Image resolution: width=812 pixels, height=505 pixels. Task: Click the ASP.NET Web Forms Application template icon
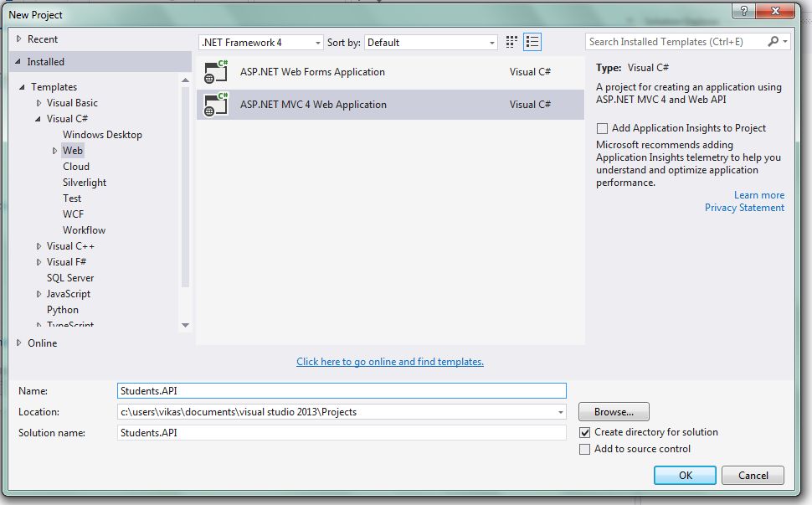[215, 71]
